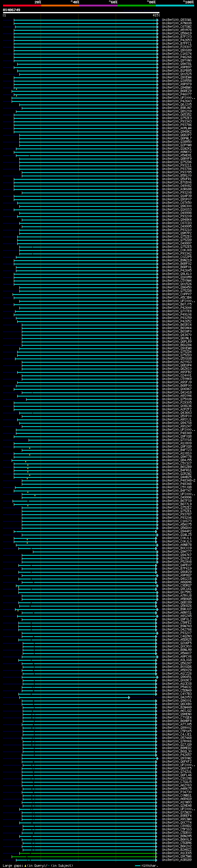Select the UniRef100_C1KG74 label
This screenshot has height=868, width=197.
click(x=177, y=54)
